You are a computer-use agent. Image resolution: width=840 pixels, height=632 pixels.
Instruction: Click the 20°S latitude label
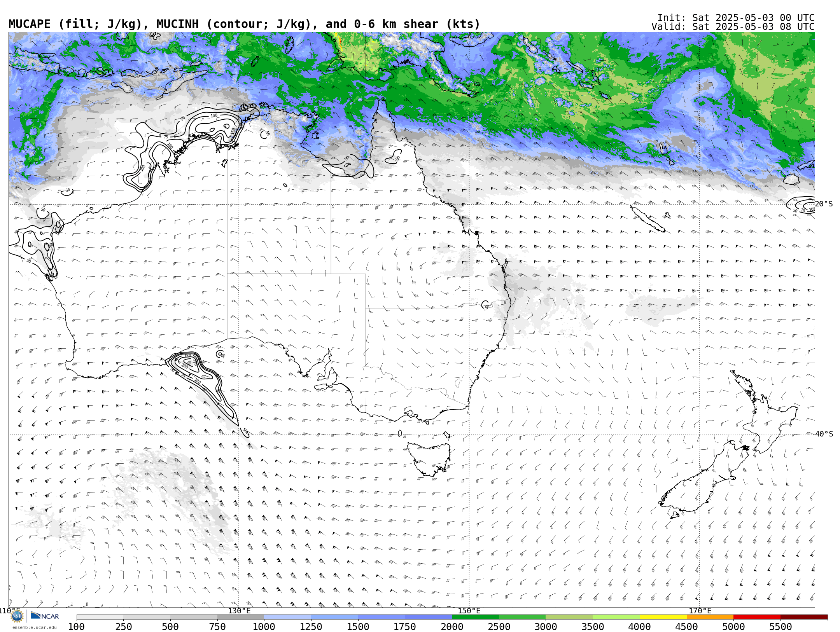pos(824,204)
